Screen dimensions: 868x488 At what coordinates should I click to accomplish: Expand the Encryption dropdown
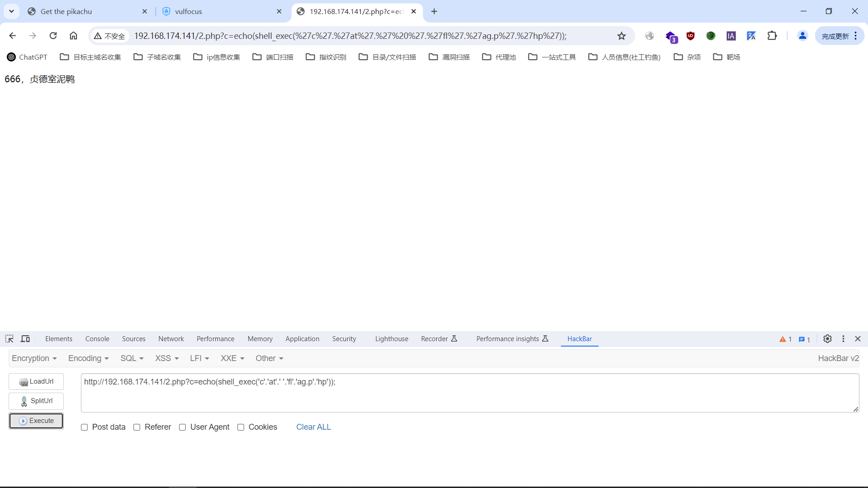click(x=34, y=358)
